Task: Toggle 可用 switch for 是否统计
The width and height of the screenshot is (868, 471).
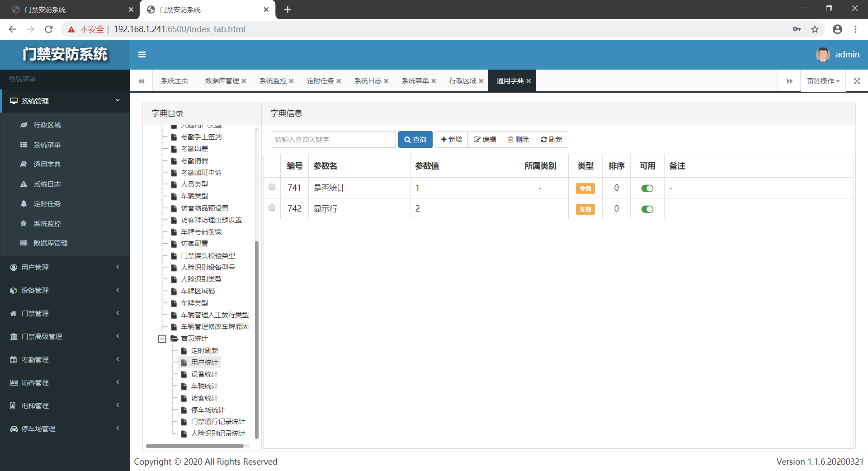Action: click(x=647, y=188)
